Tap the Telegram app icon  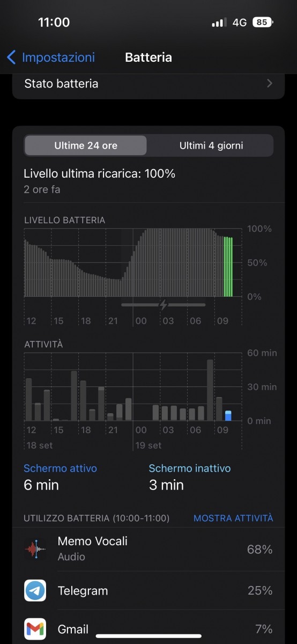pyautogui.click(x=35, y=590)
